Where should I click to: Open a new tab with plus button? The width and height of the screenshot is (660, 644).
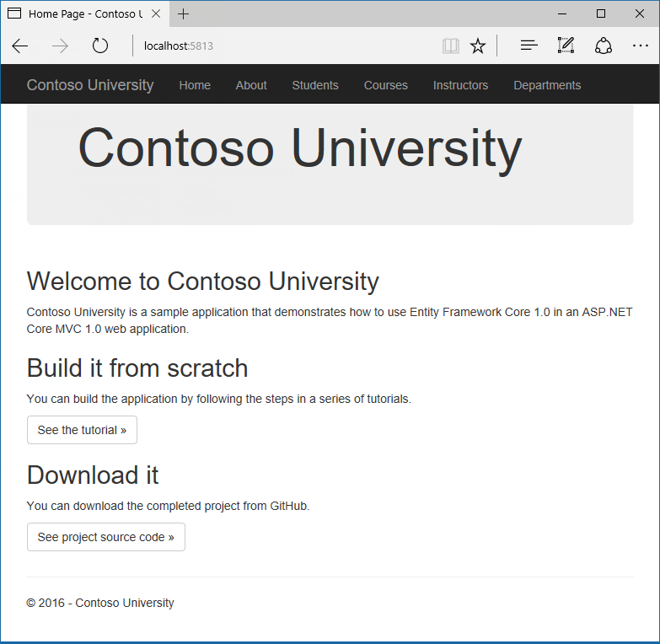coord(184,14)
